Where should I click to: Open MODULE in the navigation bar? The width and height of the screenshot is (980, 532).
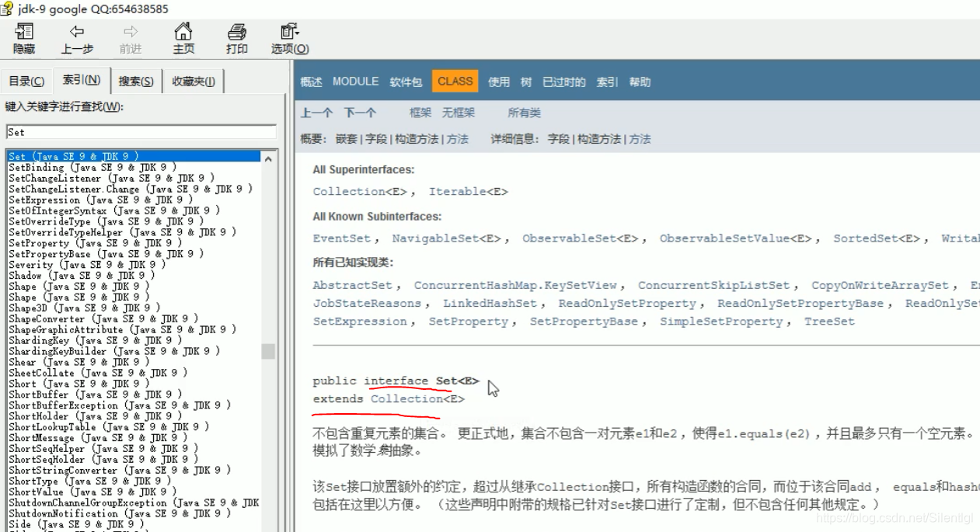click(356, 82)
